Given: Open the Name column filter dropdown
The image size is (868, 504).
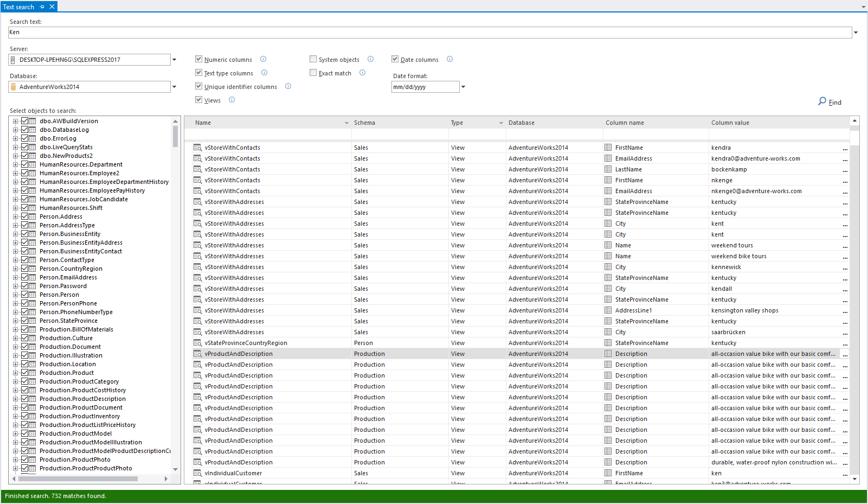Looking at the screenshot, I should click(x=346, y=123).
